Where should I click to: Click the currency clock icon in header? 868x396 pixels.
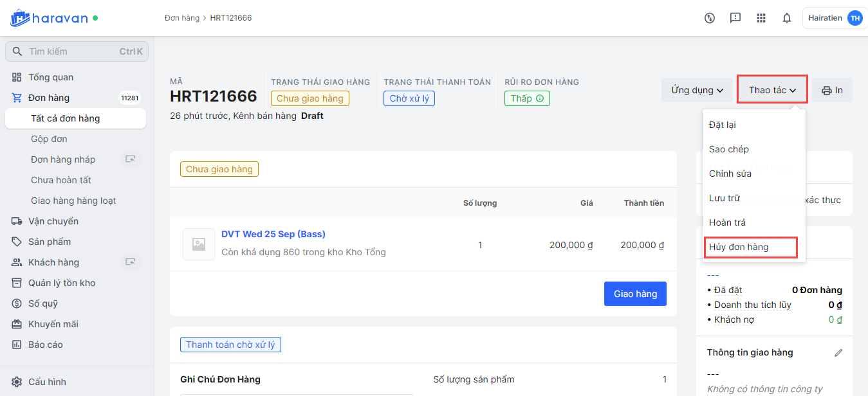[710, 18]
